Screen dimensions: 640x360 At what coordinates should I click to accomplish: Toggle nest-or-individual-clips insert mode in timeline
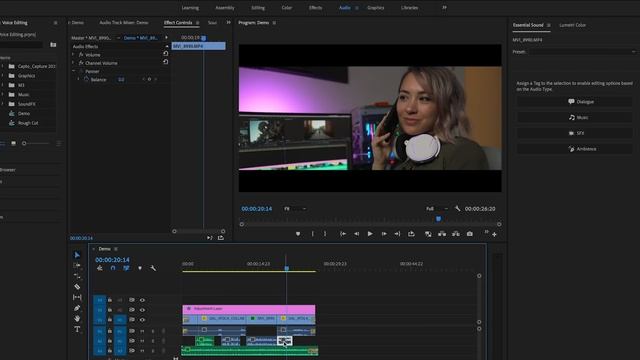100,268
